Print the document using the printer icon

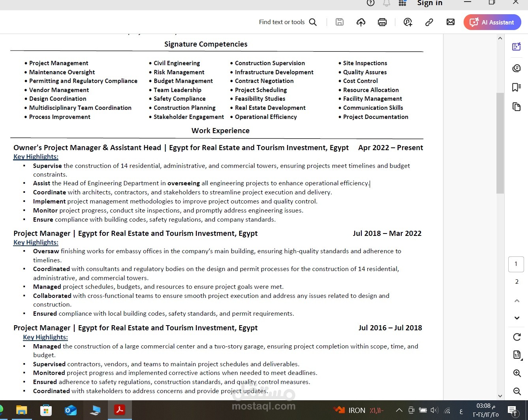click(x=382, y=22)
